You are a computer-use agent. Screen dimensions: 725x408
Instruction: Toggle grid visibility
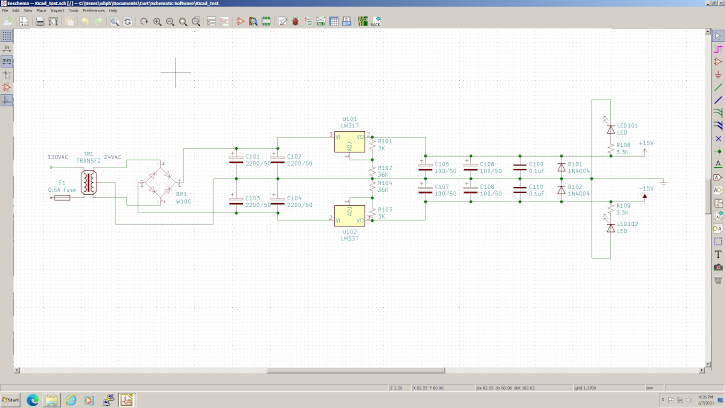tap(7, 36)
